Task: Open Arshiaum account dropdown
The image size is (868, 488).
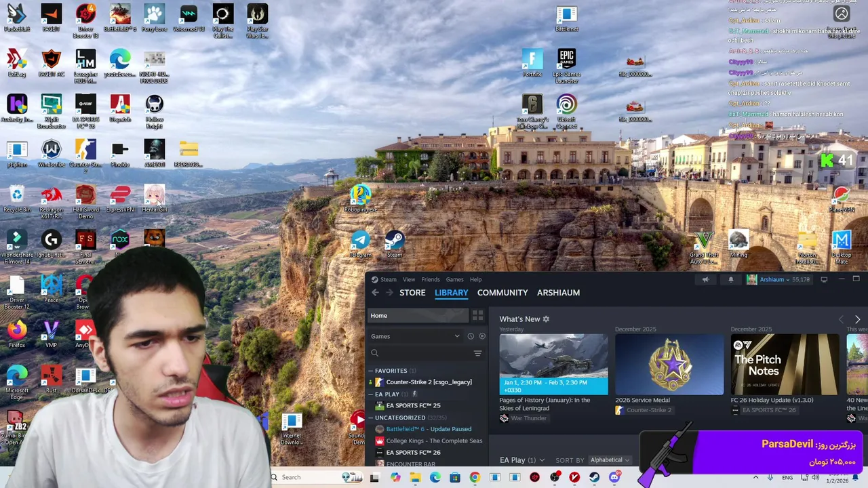Action: coord(778,279)
